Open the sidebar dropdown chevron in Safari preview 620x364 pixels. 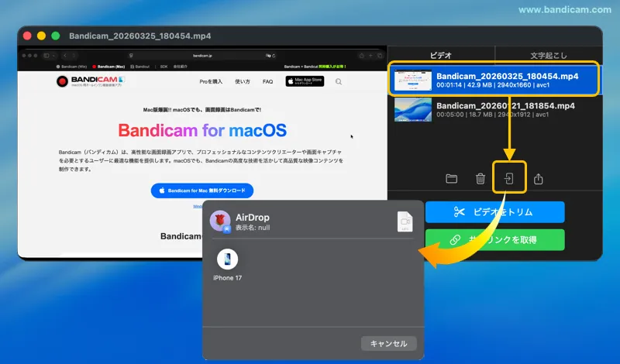(x=53, y=56)
